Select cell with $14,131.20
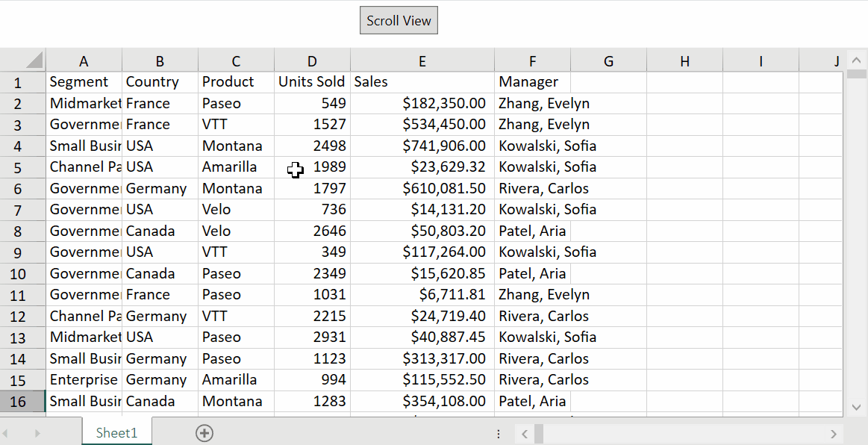The width and height of the screenshot is (868, 445). (422, 210)
